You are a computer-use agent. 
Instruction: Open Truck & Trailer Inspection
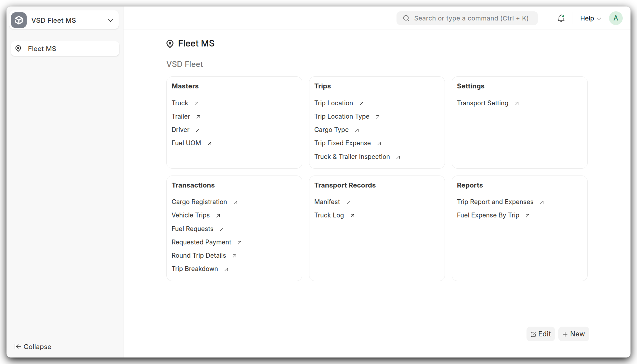pyautogui.click(x=352, y=157)
